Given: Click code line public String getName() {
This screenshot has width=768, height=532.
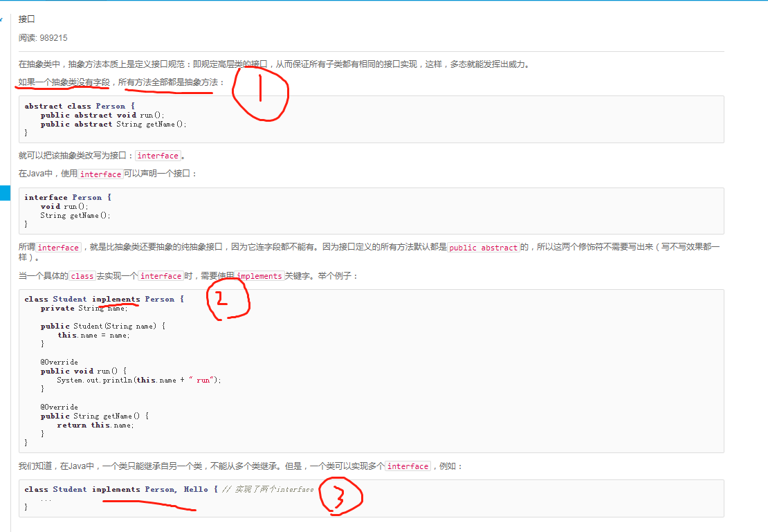Looking at the screenshot, I should pos(95,416).
